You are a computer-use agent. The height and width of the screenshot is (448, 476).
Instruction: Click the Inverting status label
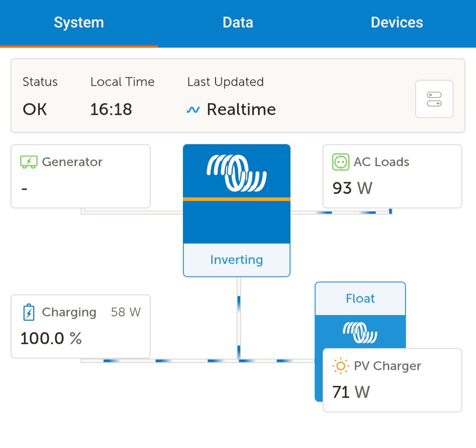tap(237, 260)
